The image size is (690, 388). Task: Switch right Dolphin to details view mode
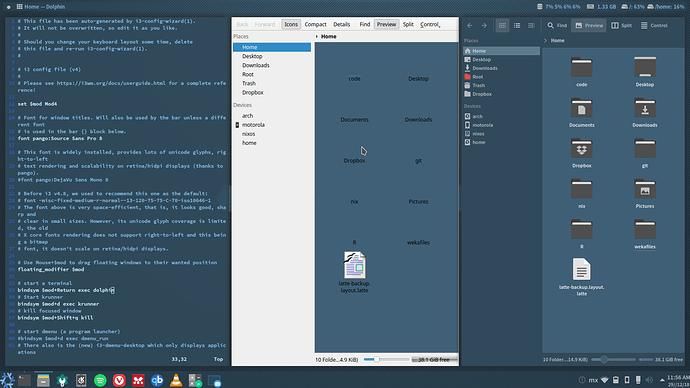[x=531, y=26]
